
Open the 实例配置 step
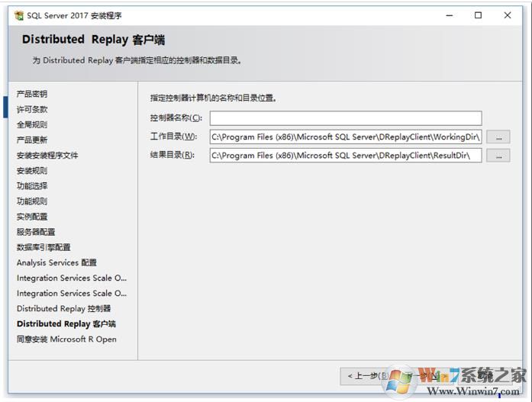[32, 216]
